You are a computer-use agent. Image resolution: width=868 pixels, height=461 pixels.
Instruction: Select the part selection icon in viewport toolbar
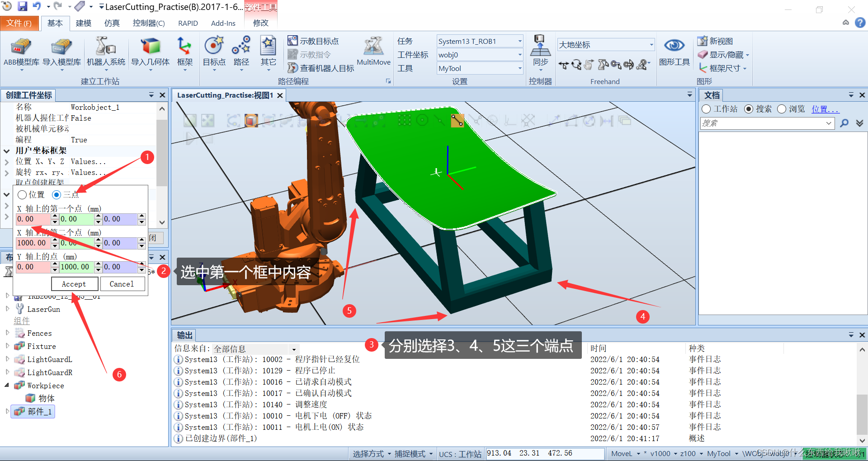click(x=251, y=120)
